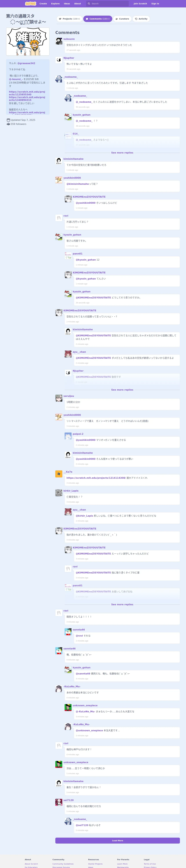Viewport: 186px width, 868px height.
Task: Open NJupiter's avatar on first comment
Action: tap(59, 60)
